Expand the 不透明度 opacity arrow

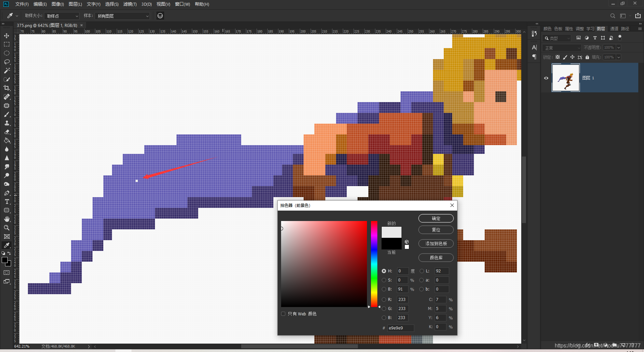click(x=619, y=48)
